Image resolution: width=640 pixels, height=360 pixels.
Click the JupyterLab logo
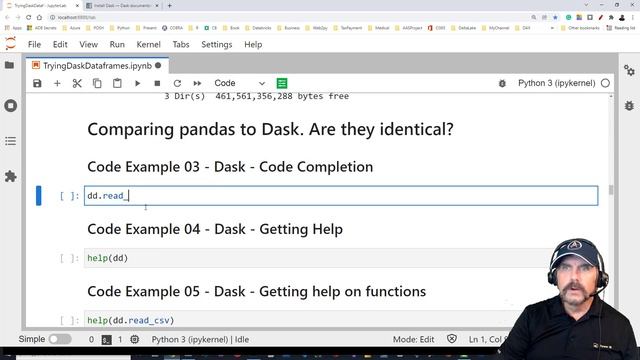11,44
